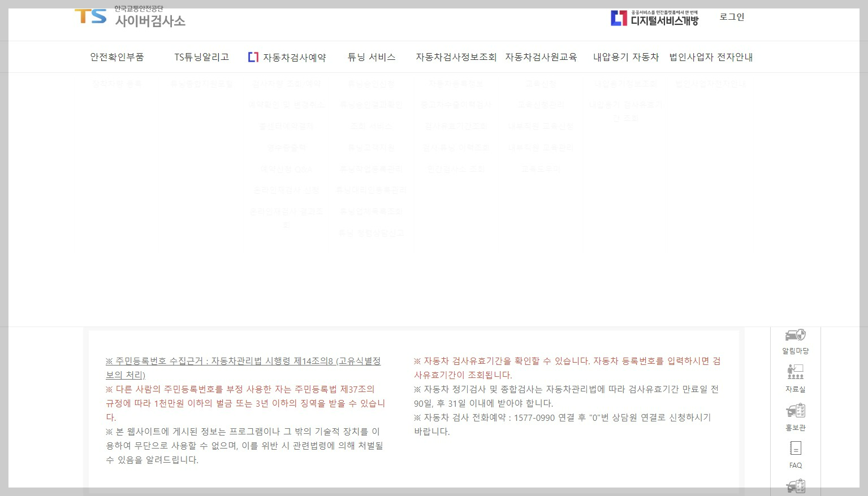Click the red 자동차 검사유효기간을 확인할 수 있습니다 notice
868x496 pixels.
click(x=567, y=368)
